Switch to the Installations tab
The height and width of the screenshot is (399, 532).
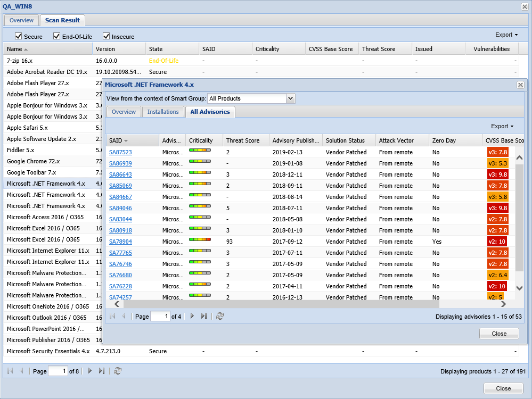163,112
